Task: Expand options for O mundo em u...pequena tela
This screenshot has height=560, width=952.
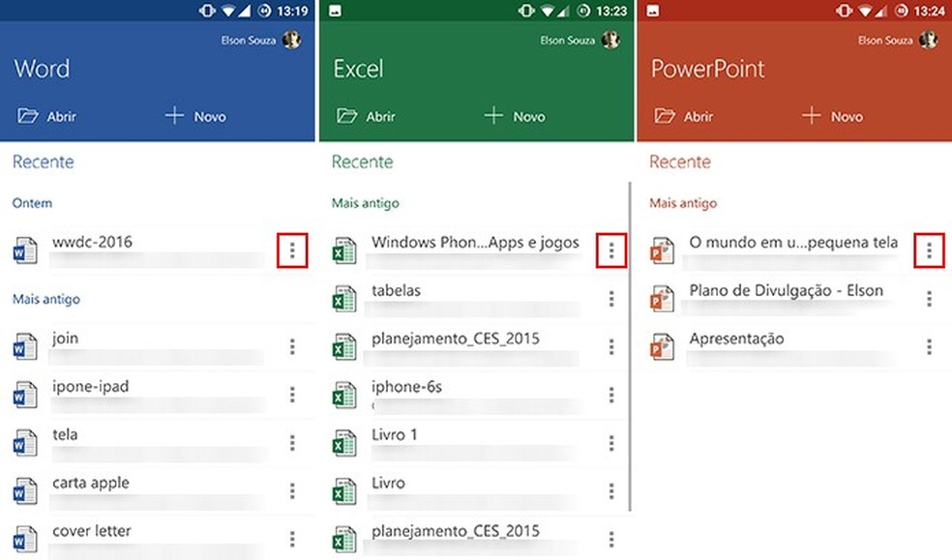Action: [929, 250]
